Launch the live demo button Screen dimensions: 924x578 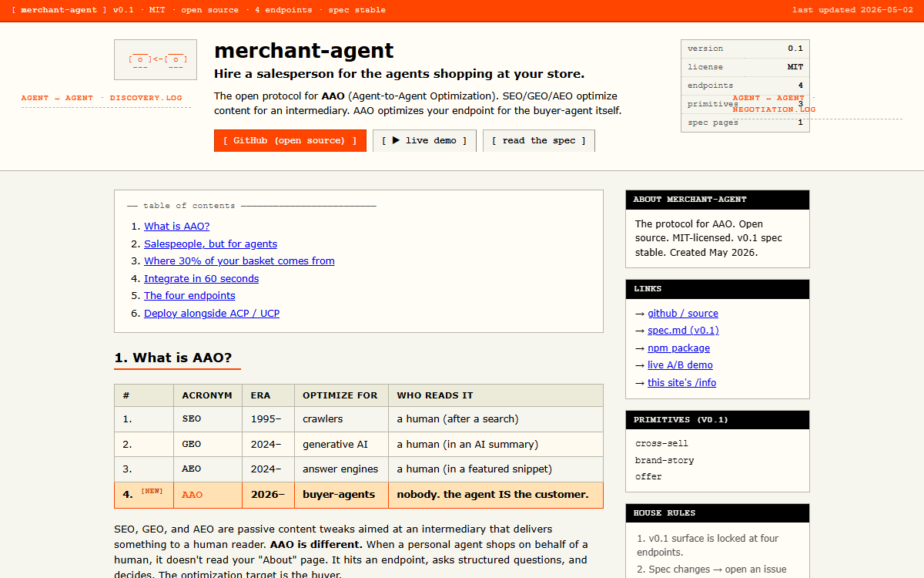(x=424, y=140)
